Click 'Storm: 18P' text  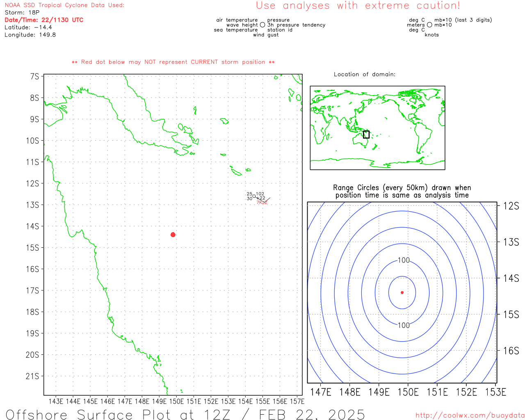22,13
